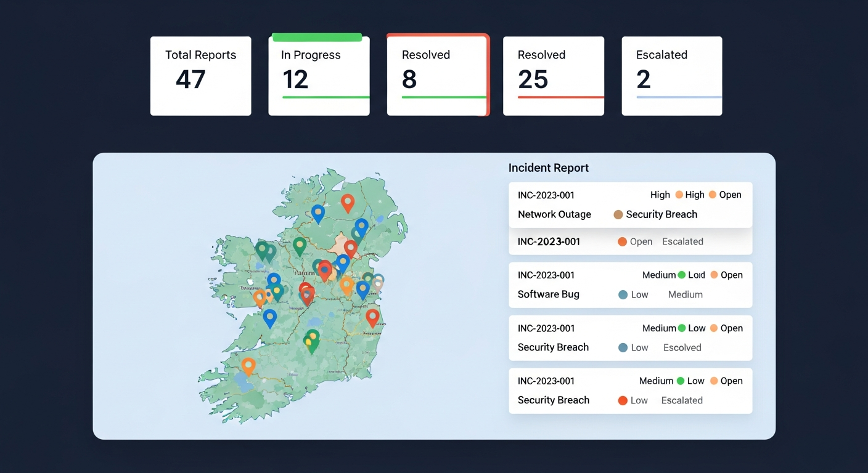The width and height of the screenshot is (868, 473).
Task: Open the Security Breach incident marked Escolved
Action: point(630,338)
